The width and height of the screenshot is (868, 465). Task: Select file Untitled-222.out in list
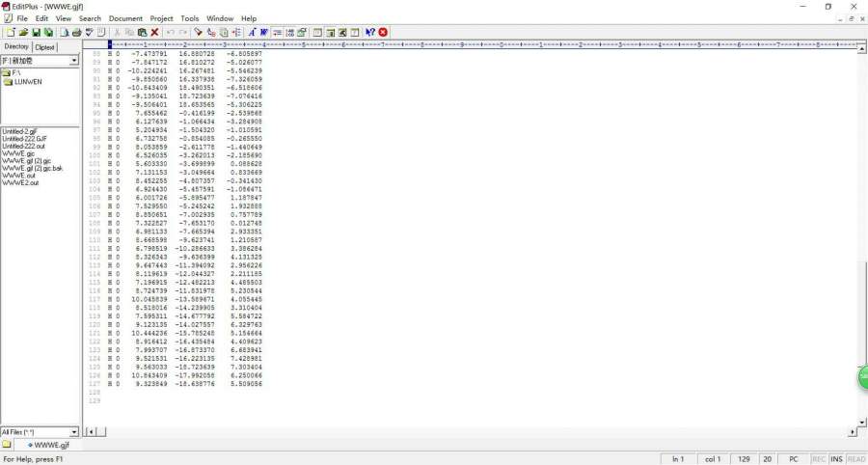tap(23, 146)
